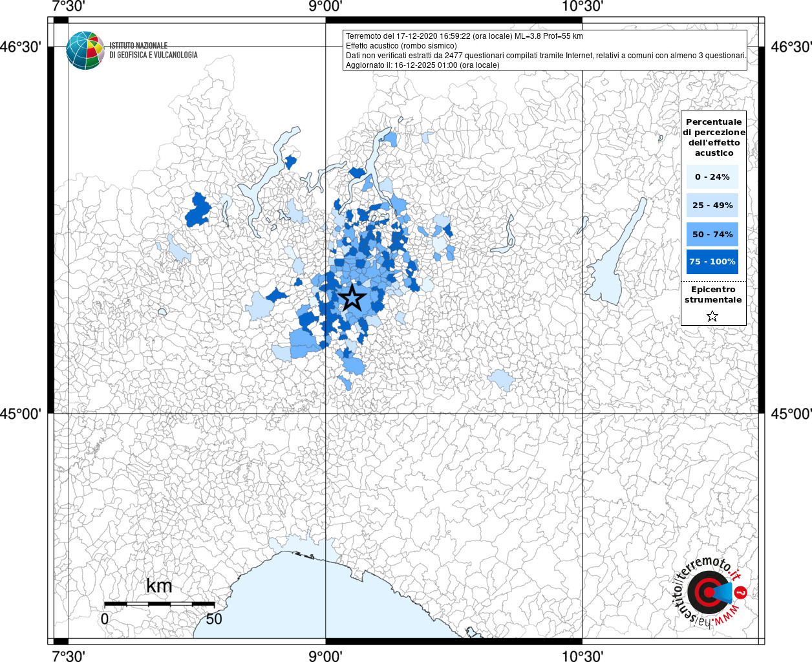The height and width of the screenshot is (662, 812).
Task: Click the 'Effetto acustico (rombo sismico)' line
Action: coord(401,46)
